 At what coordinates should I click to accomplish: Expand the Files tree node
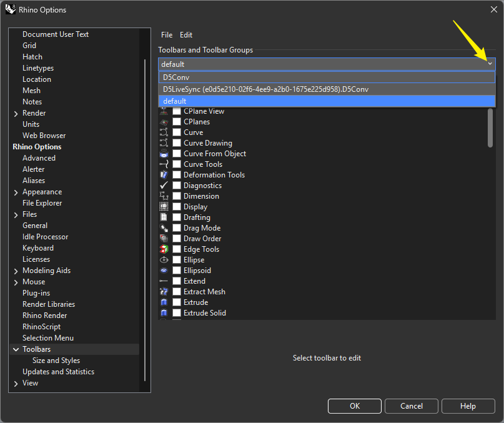(16, 215)
